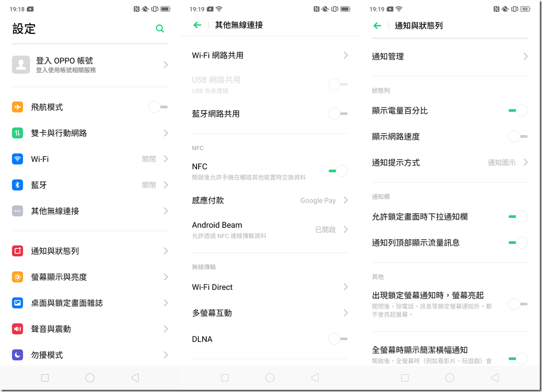Screen dimensions: 542x392
Task: Open 多螢幕互動 option
Action: [270, 313]
